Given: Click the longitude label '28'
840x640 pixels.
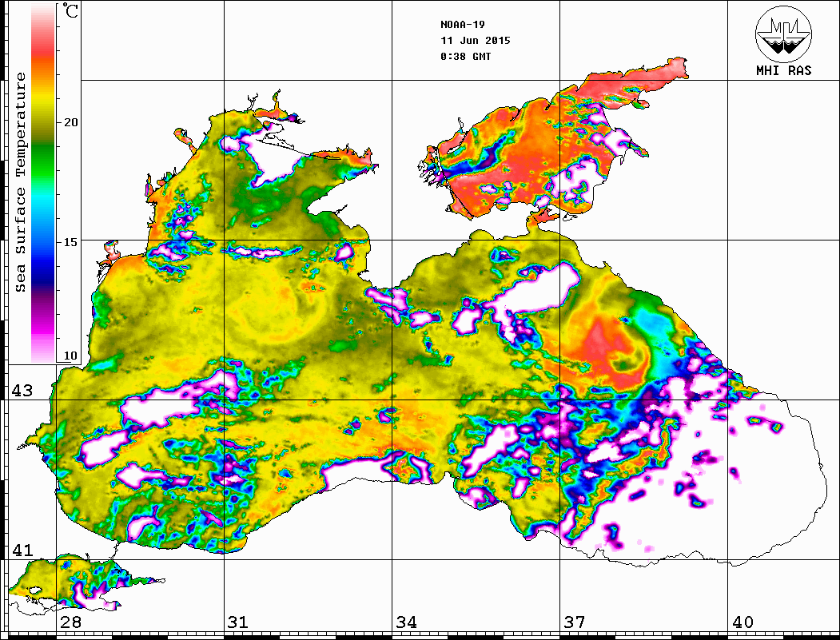Looking at the screenshot, I should tap(70, 622).
